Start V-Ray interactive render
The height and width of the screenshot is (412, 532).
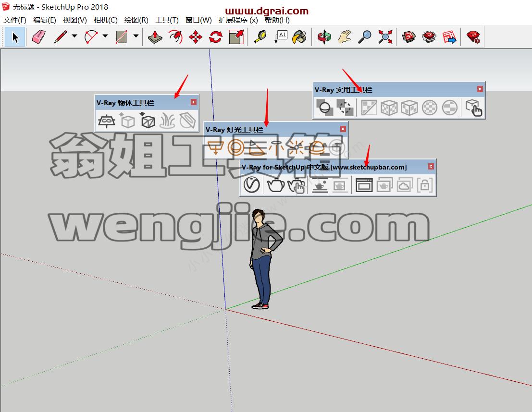click(x=296, y=185)
